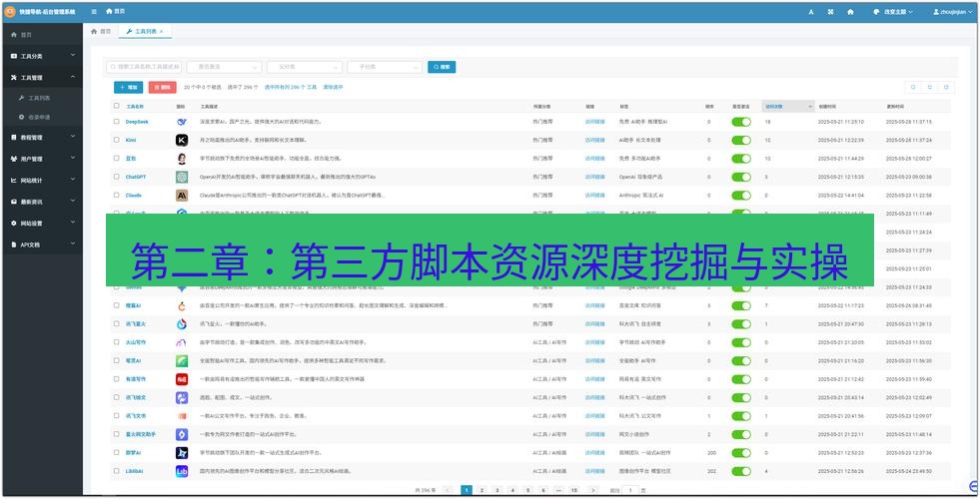Switch to the 首页 page tab
The width and height of the screenshot is (980, 499).
pos(101,31)
